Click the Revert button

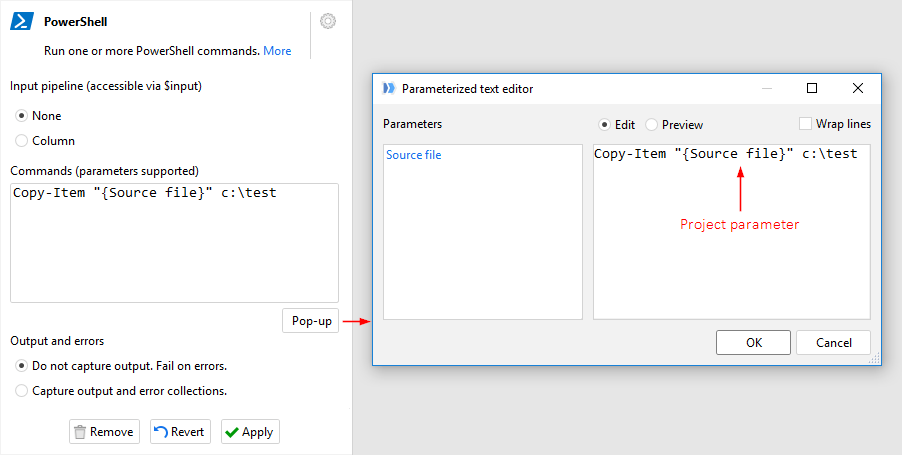tap(181, 431)
